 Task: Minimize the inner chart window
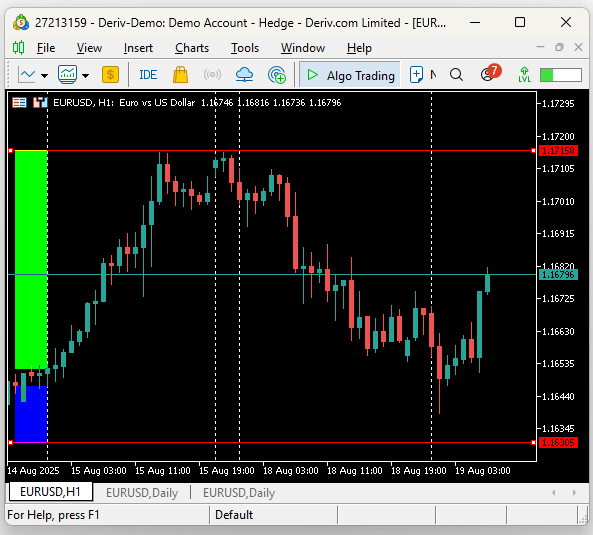click(540, 47)
